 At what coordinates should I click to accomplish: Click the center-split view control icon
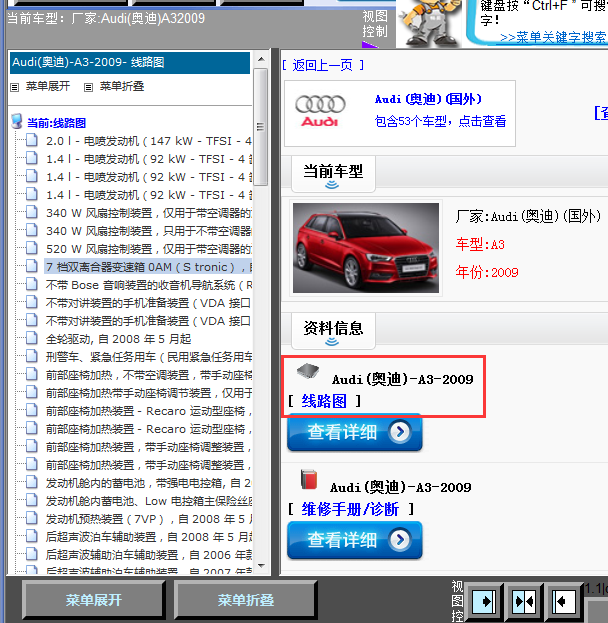point(524,601)
